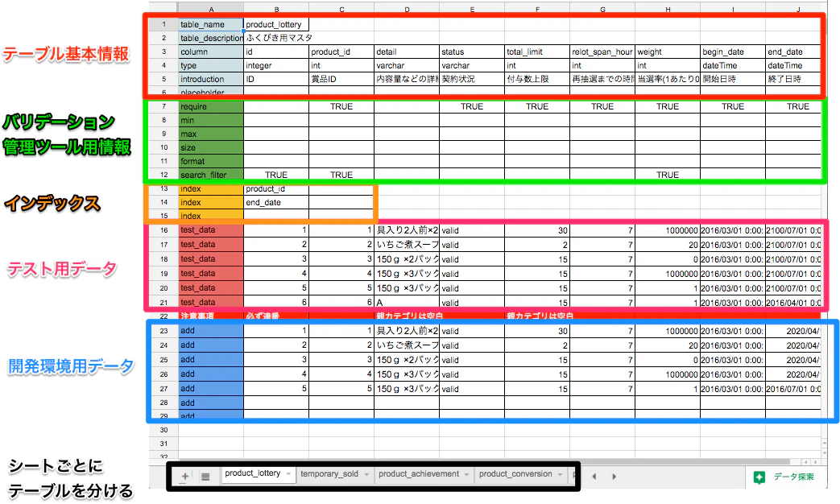Switch to the product_conversion sheet tab
840x504 pixels.
pyautogui.click(x=515, y=474)
